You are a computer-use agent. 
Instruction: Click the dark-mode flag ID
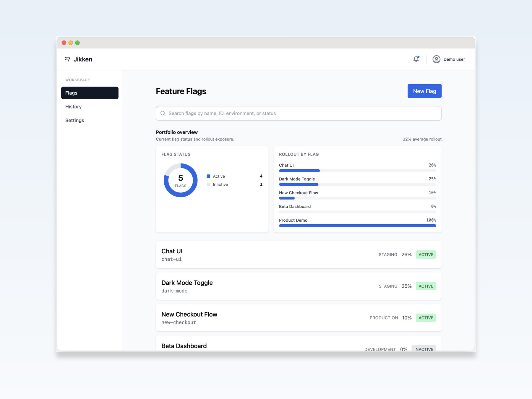[174, 291]
